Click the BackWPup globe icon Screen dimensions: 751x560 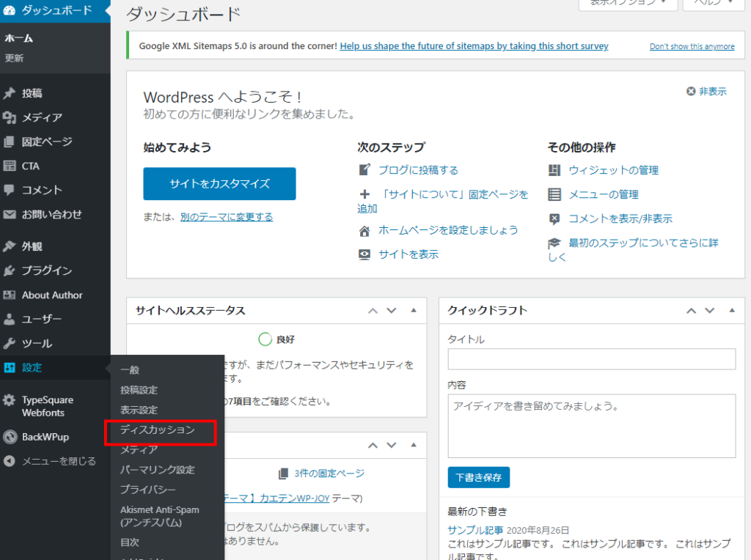pos(10,437)
